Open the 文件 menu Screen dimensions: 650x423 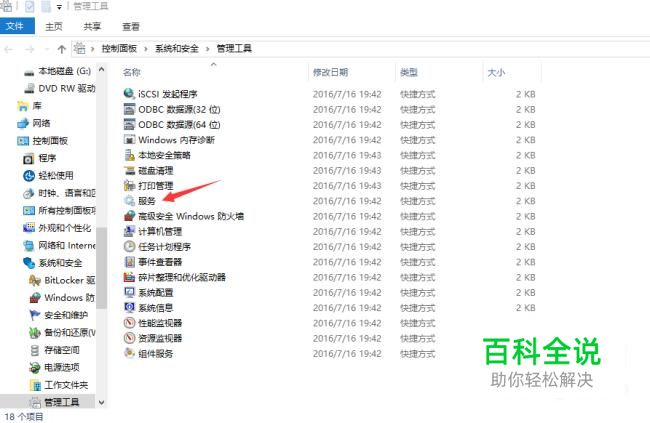tap(17, 26)
